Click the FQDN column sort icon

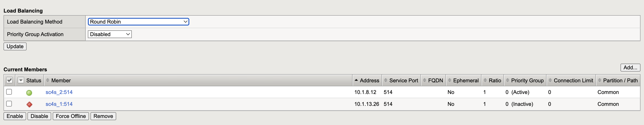coord(425,80)
